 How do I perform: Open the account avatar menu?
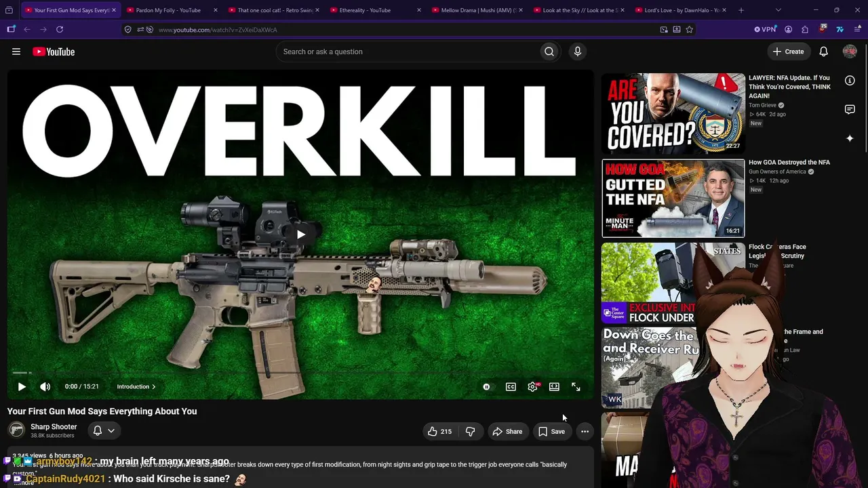(x=850, y=52)
